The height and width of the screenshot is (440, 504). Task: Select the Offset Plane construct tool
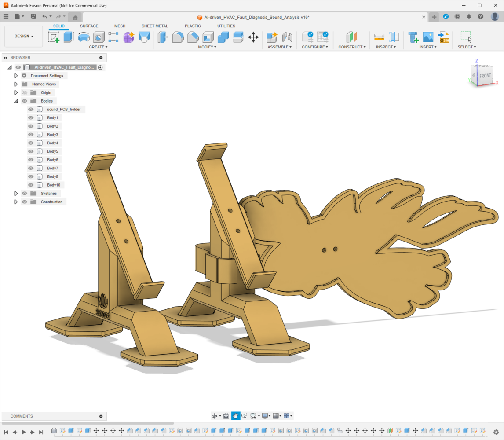352,37
